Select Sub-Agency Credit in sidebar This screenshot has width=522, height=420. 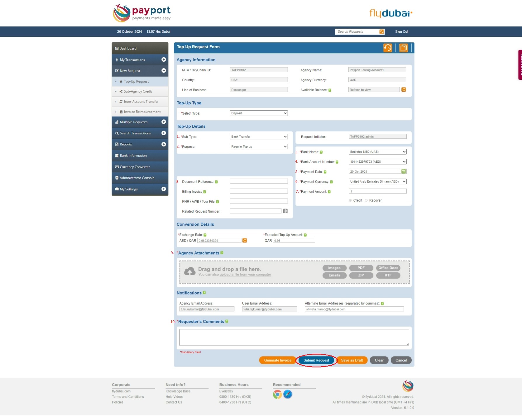pos(140,91)
